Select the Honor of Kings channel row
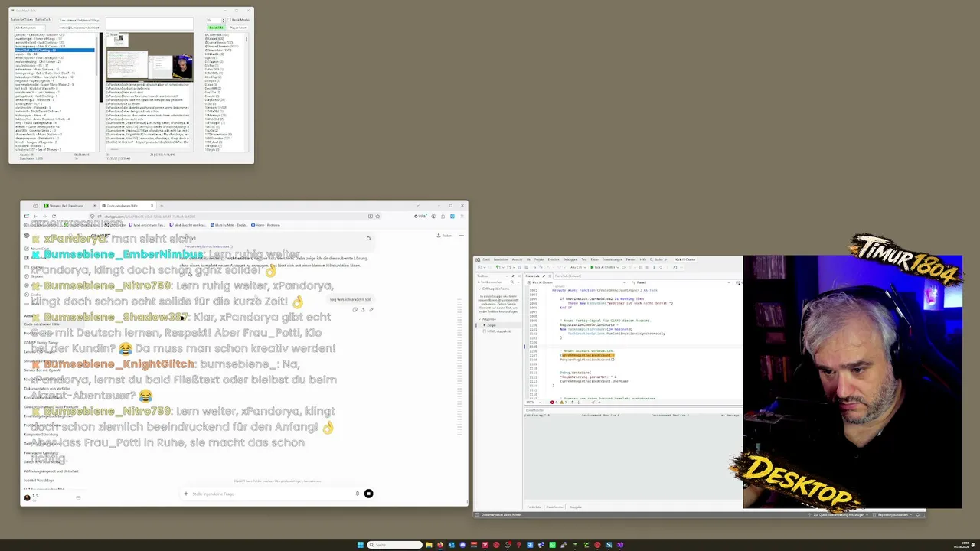This screenshot has height=551, width=980. tap(54, 39)
